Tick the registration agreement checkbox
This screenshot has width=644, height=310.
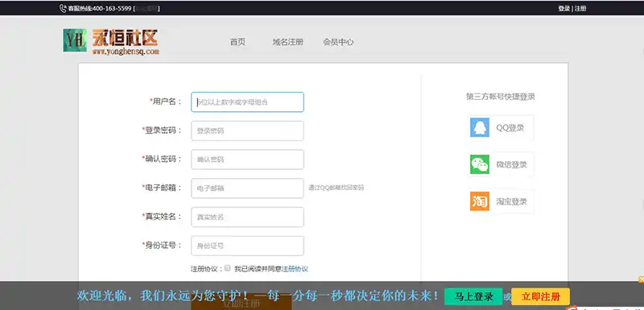tap(228, 268)
